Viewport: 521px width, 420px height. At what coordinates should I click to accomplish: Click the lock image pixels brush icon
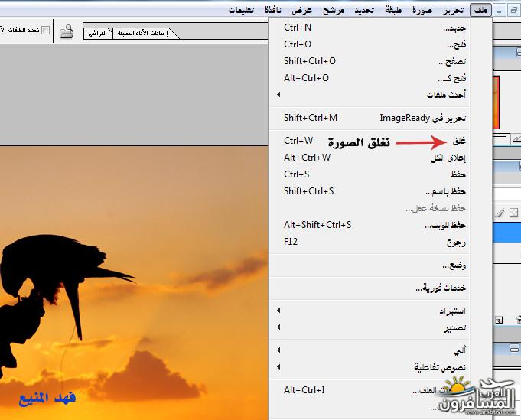[x=500, y=213]
